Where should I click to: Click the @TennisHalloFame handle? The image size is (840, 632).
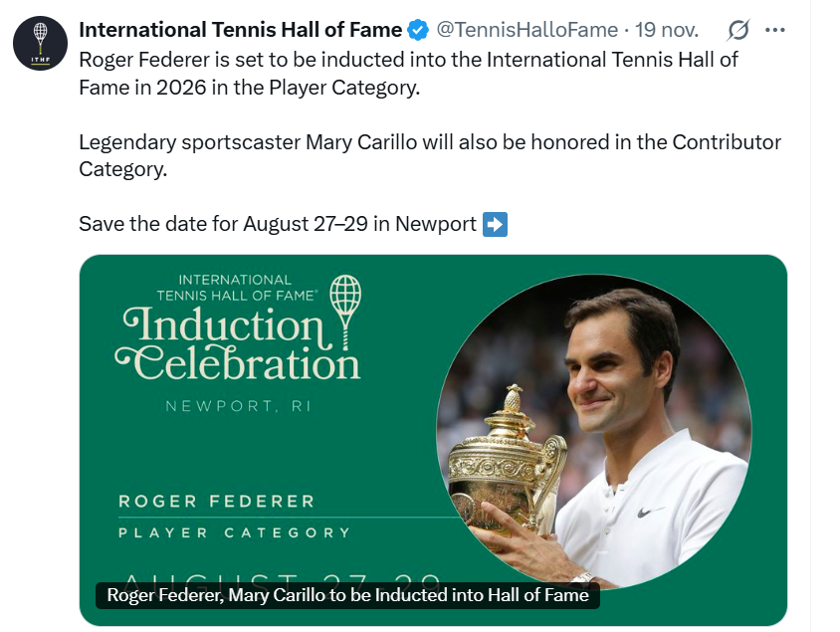tap(523, 30)
